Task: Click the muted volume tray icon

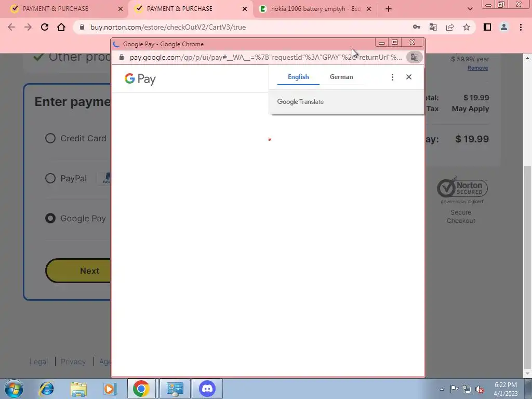Action: click(480, 389)
